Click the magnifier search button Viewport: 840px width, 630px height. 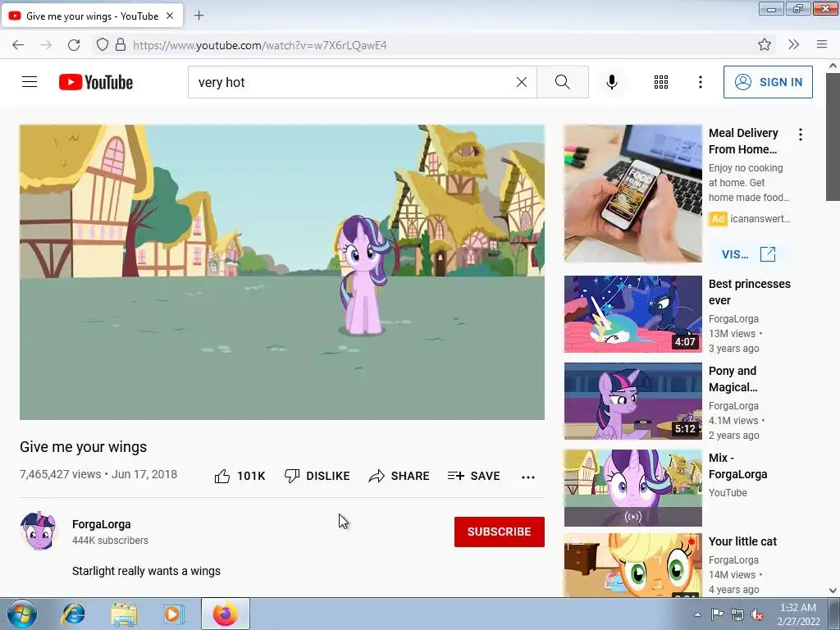tap(563, 82)
